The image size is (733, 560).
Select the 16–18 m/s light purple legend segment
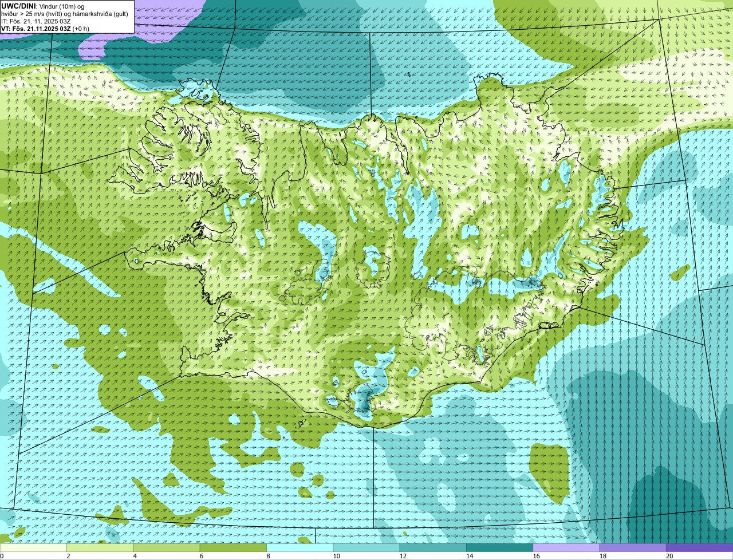[x=566, y=548]
